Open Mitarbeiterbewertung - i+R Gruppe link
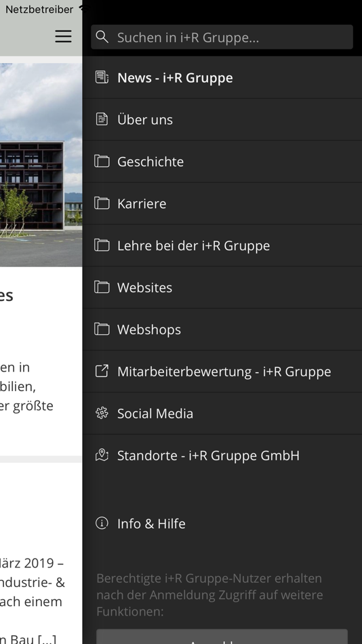362x644 pixels. click(x=222, y=371)
